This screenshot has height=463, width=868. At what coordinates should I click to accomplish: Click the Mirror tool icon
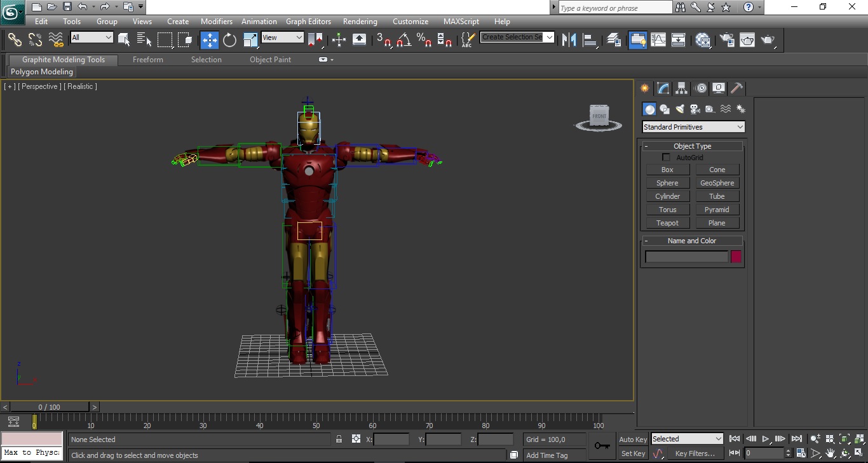(569, 39)
